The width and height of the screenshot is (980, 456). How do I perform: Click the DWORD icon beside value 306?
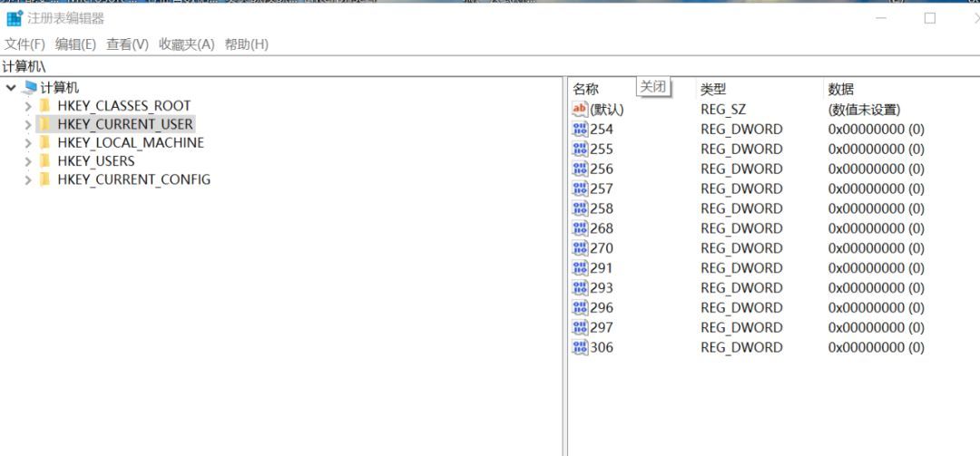[x=580, y=347]
